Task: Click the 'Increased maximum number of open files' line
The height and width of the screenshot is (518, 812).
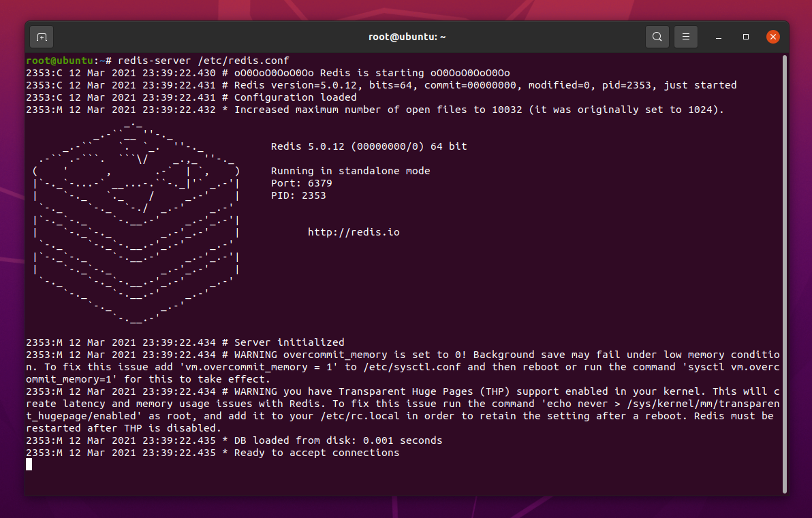Action: point(375,110)
